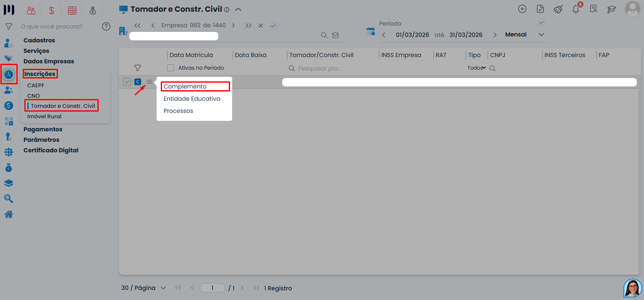Go to next company arrow
644x300 pixels.
(x=233, y=26)
